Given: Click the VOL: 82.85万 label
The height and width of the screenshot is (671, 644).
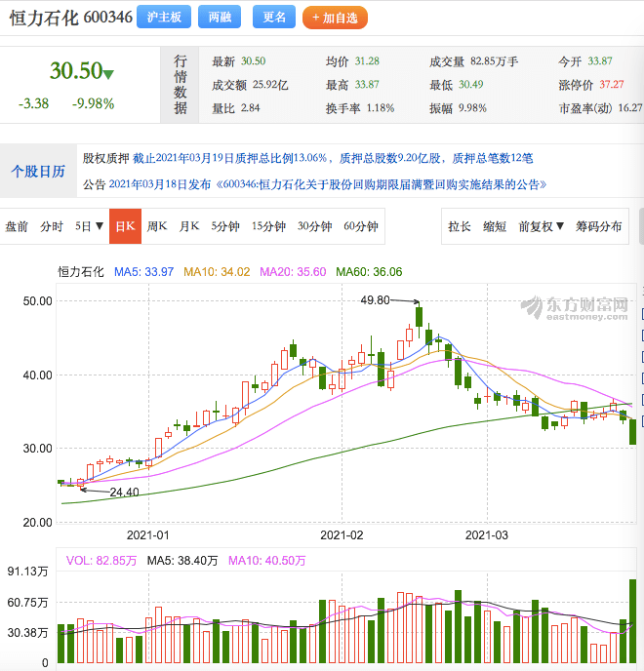Looking at the screenshot, I should click(x=101, y=561).
